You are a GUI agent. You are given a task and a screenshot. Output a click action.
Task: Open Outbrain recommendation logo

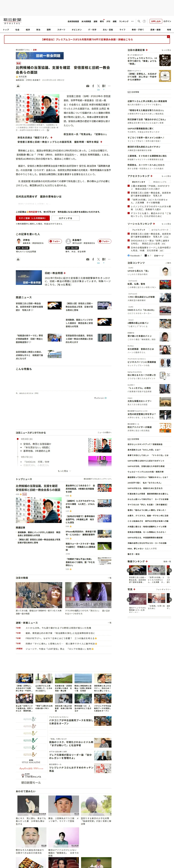(x=100, y=398)
